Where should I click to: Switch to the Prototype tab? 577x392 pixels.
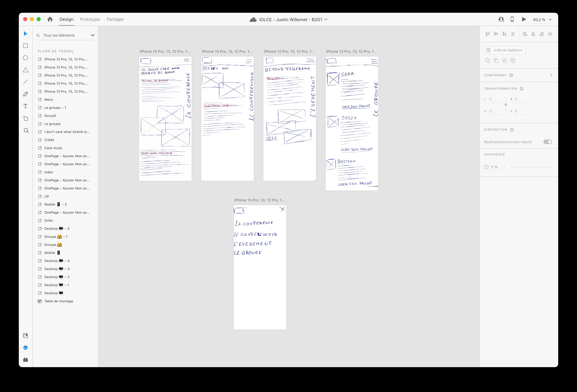[90, 19]
